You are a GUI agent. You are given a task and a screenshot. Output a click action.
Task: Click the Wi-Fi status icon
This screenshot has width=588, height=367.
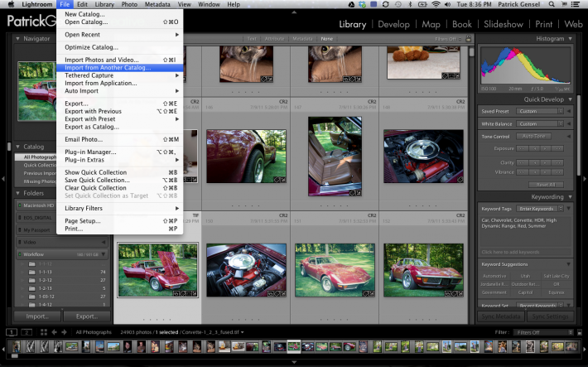pos(436,4)
